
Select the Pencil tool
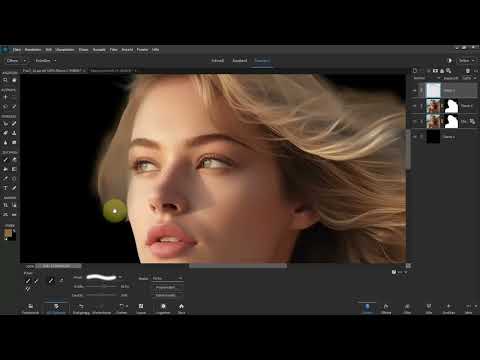[x=14, y=188]
